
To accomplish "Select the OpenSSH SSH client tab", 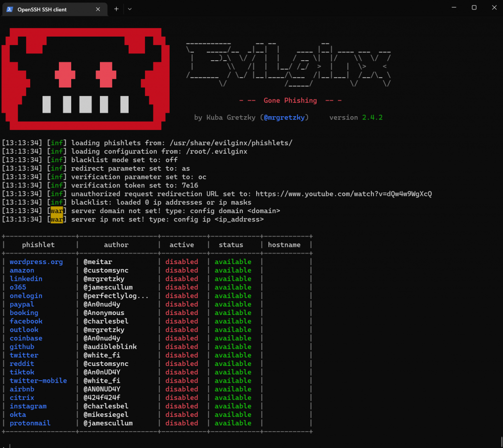I will [54, 9].
